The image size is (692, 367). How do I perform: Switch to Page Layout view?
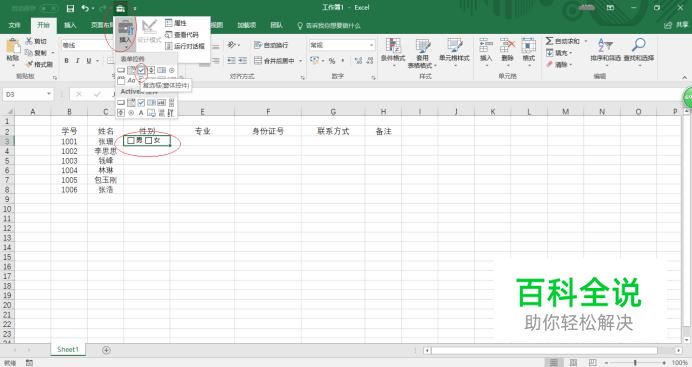[x=573, y=363]
